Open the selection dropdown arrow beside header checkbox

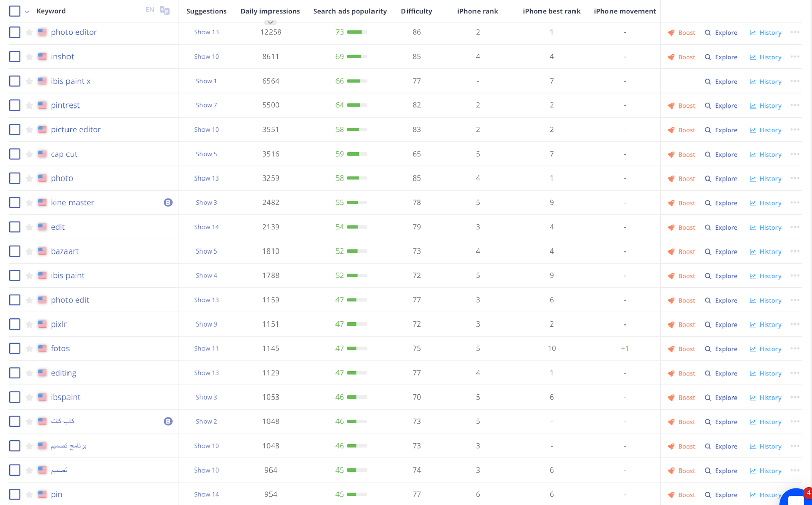(27, 11)
